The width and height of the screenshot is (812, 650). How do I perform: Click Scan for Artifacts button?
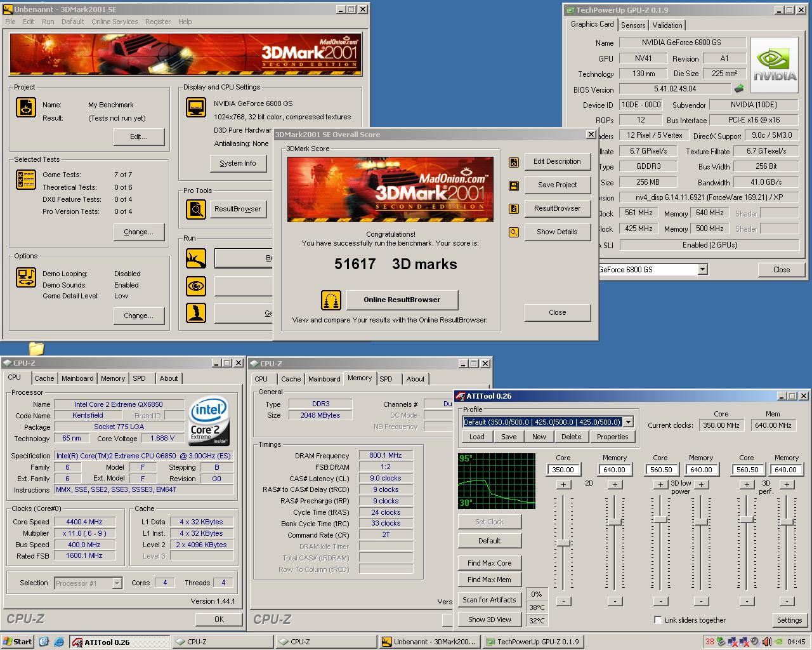tap(489, 600)
